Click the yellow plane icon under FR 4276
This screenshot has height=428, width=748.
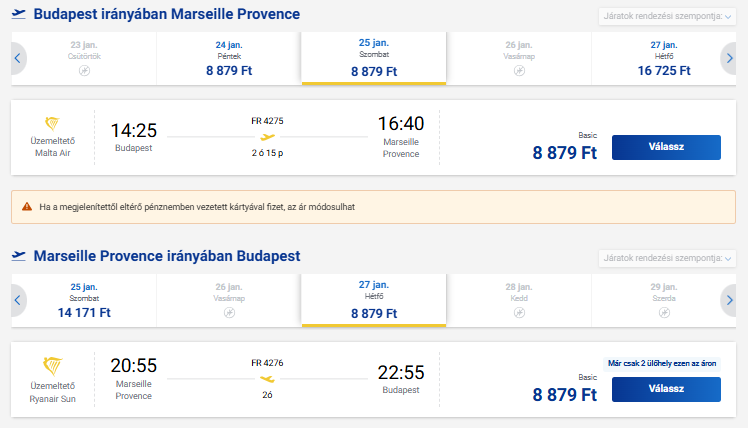point(268,379)
